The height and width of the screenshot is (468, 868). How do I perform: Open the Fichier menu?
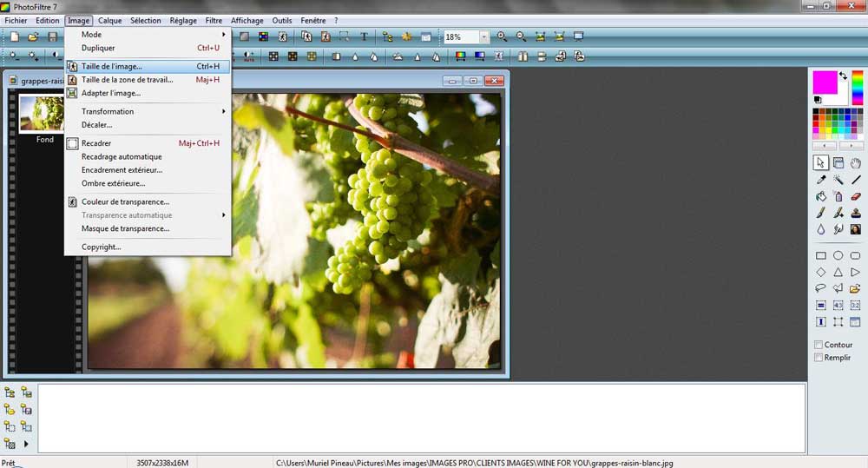(x=16, y=21)
